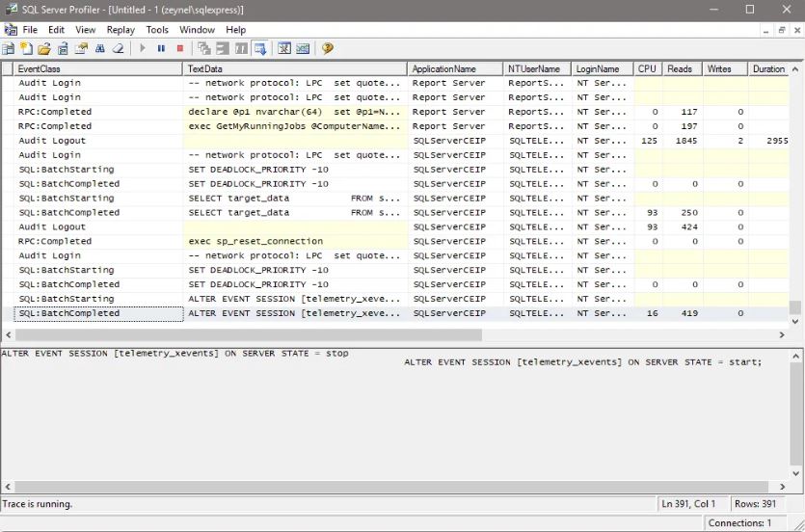Viewport: 805px width, 532px height.
Task: Click the Reads column header
Action: coord(683,68)
